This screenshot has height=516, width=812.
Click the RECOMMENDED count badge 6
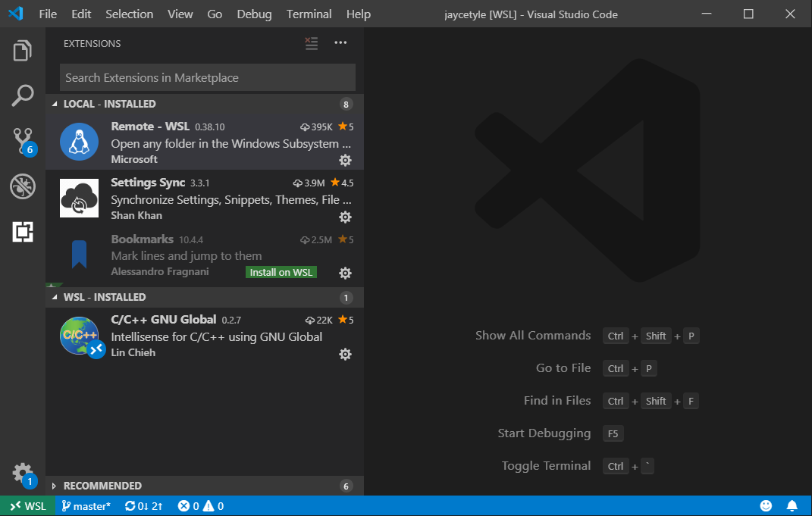(346, 486)
